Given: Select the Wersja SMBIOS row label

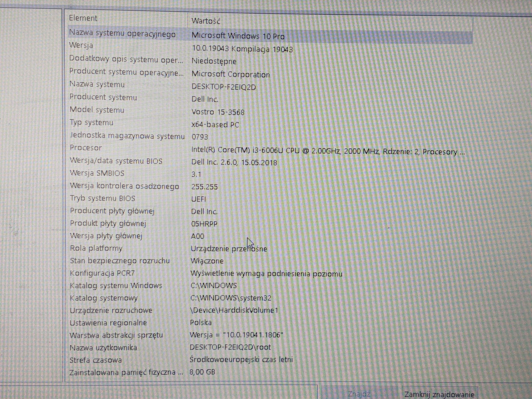Looking at the screenshot, I should pos(97,173).
